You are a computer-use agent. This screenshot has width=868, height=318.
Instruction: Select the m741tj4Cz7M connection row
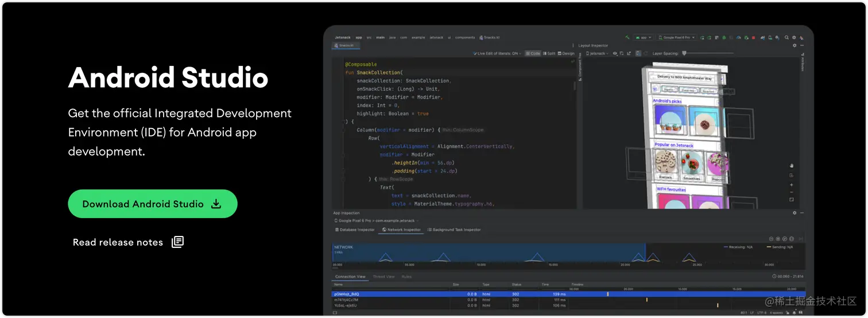(x=568, y=300)
